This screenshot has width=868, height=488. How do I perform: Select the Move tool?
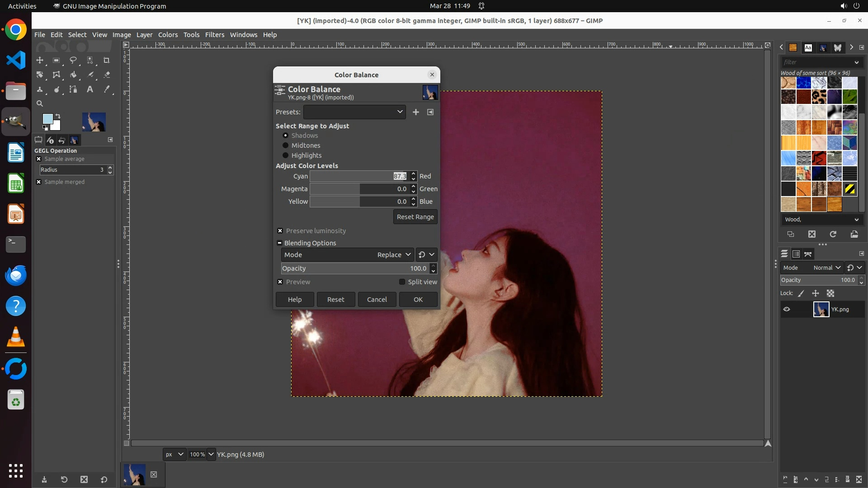(x=40, y=60)
